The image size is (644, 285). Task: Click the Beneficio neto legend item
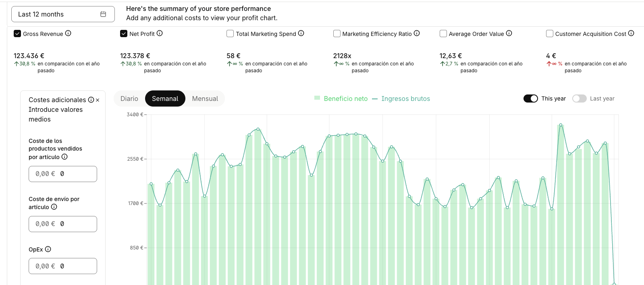tap(341, 98)
